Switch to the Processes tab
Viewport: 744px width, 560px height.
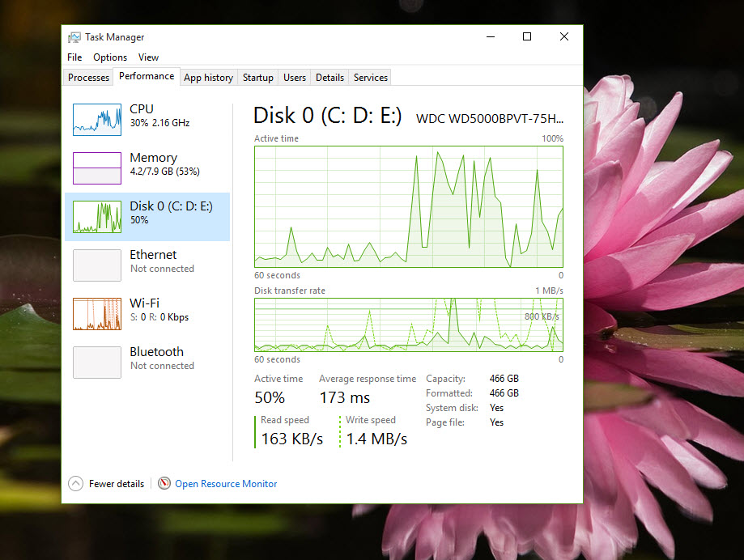pos(87,77)
